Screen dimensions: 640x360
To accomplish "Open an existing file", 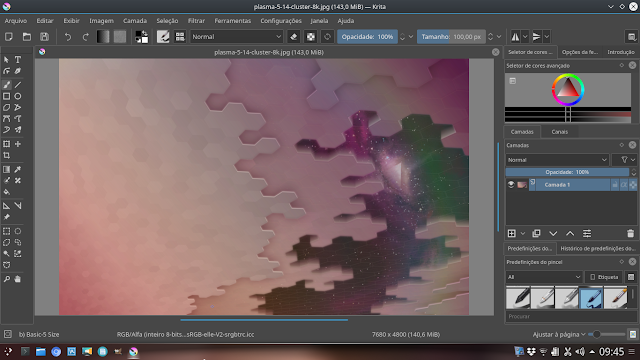I will (27, 37).
